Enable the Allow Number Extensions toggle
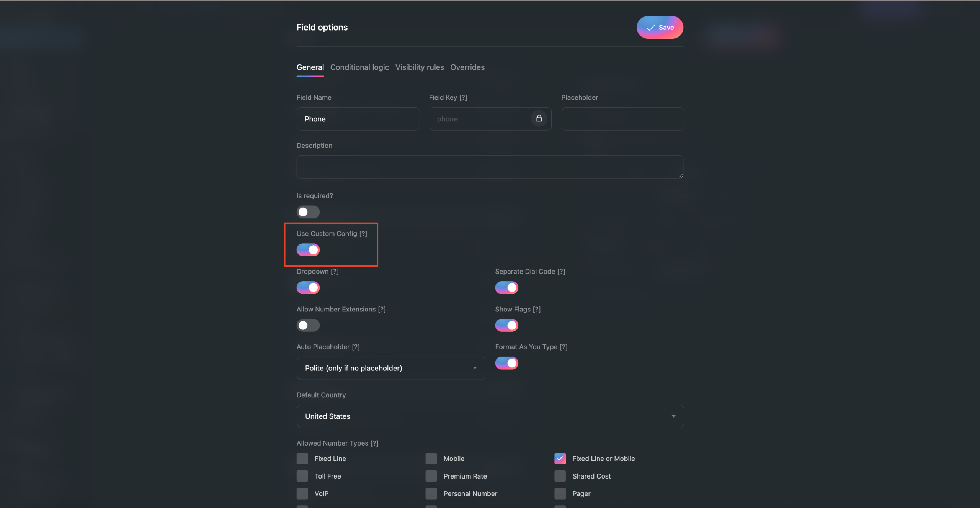The height and width of the screenshot is (508, 980). 308,325
